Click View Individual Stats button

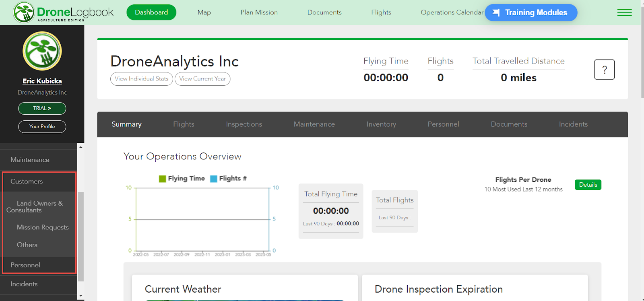click(142, 79)
